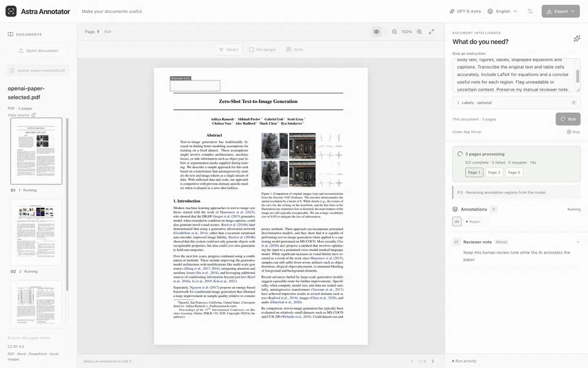The image size is (588, 368).
Task: Click the Reviewer note box on the page
Action: (195, 86)
